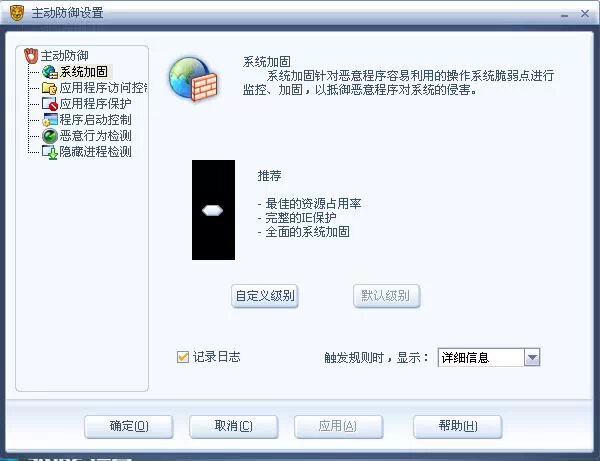600x461 pixels.
Task: Select 应用程序保护 tree item
Action: [95, 104]
